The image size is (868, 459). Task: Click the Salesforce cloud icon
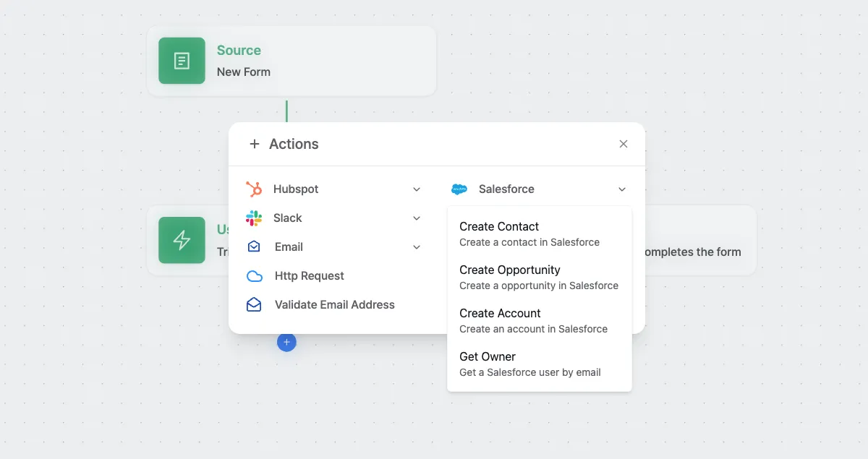coord(459,189)
